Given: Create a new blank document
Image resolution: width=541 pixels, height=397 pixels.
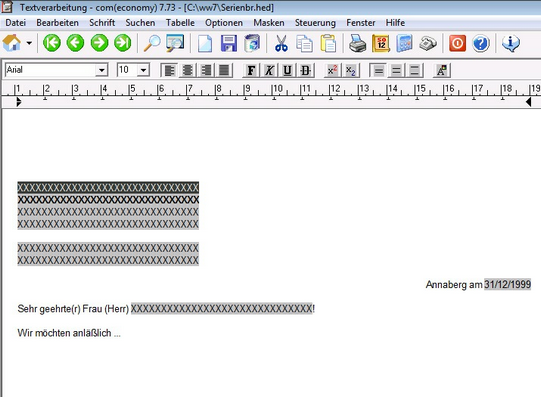Looking at the screenshot, I should pyautogui.click(x=205, y=43).
